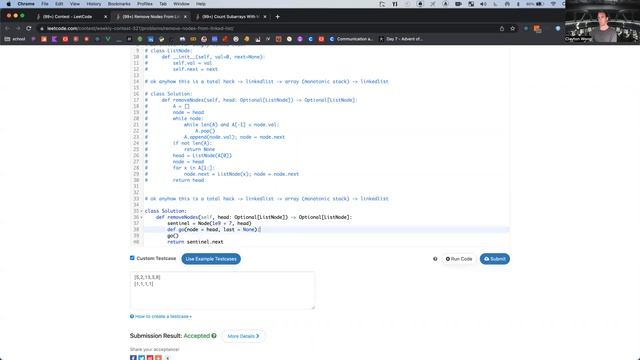640x360 pixels.
Task: Open the Help menu
Action: (x=200, y=4)
